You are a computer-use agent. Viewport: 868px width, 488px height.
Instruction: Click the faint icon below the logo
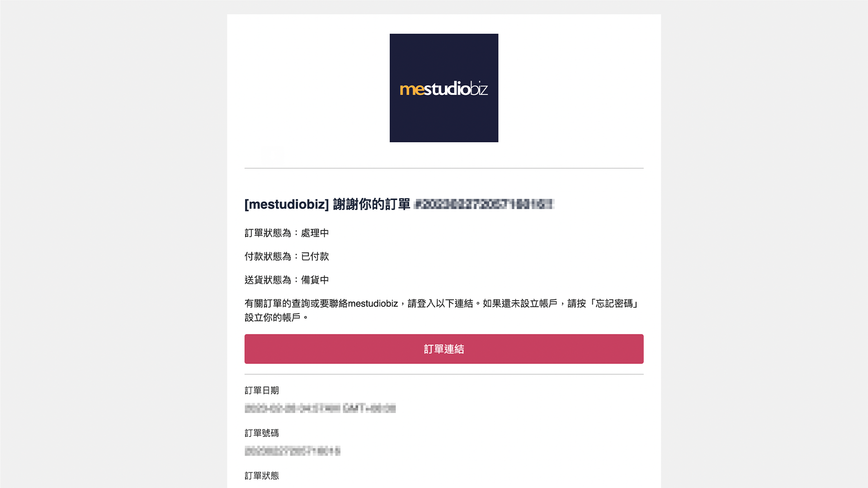274,155
